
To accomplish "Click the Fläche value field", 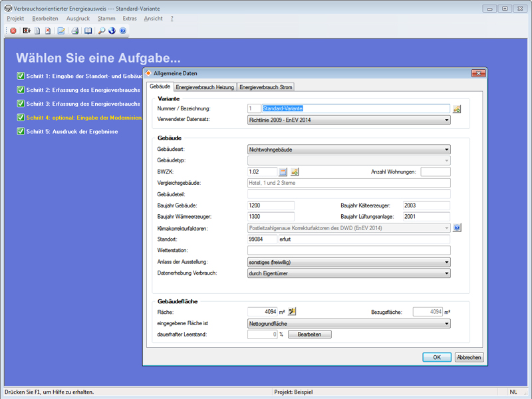I will coord(262,311).
